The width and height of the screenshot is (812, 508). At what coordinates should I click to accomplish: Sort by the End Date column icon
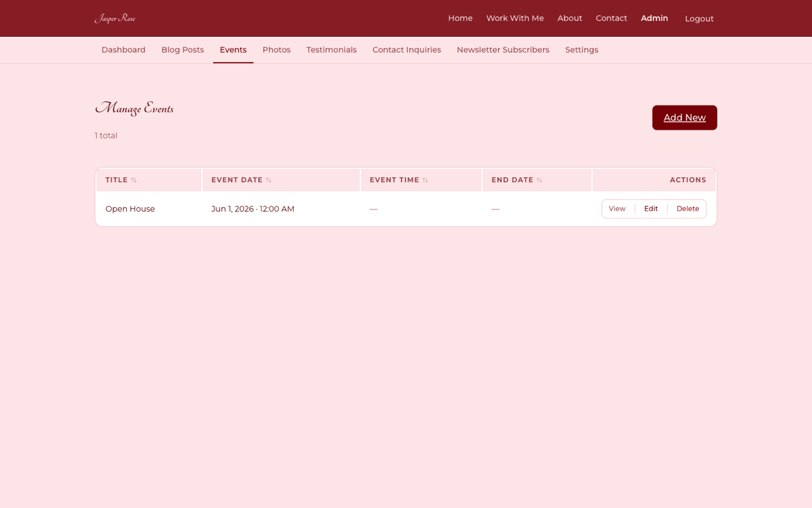(539, 180)
